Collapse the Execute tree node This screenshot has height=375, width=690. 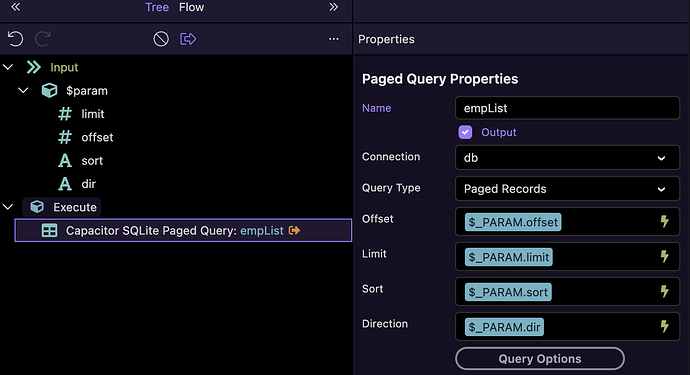tap(8, 207)
